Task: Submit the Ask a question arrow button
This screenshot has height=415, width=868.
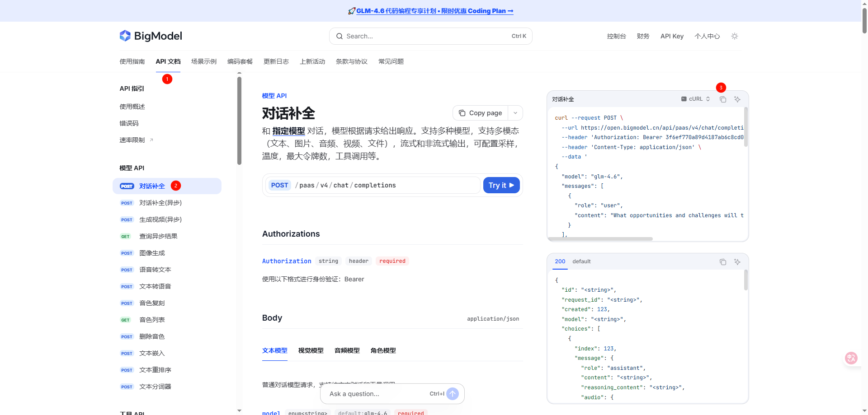Action: pos(453,394)
